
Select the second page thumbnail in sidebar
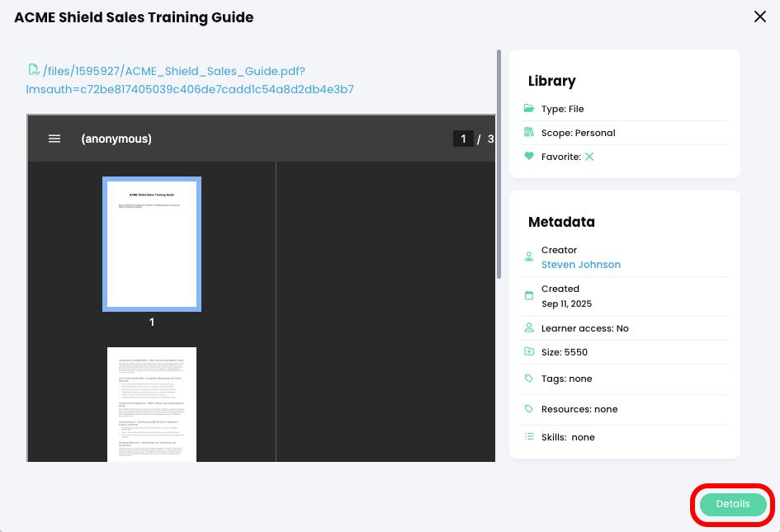(152, 404)
